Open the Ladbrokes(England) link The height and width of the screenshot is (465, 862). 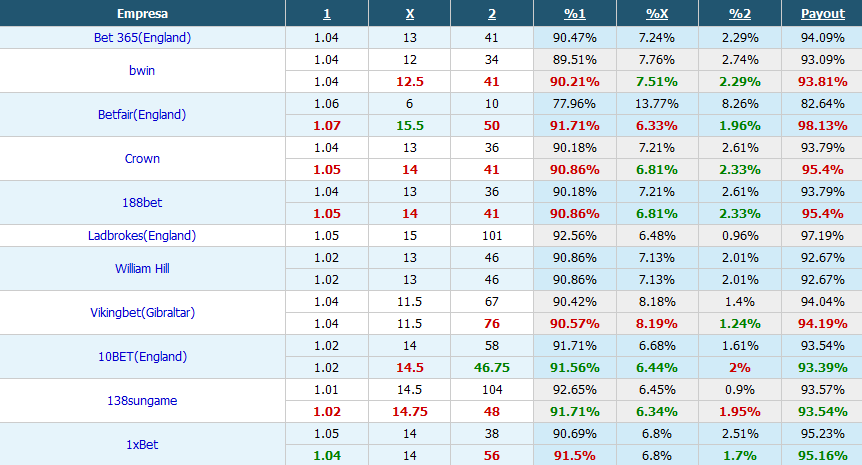[x=142, y=236]
